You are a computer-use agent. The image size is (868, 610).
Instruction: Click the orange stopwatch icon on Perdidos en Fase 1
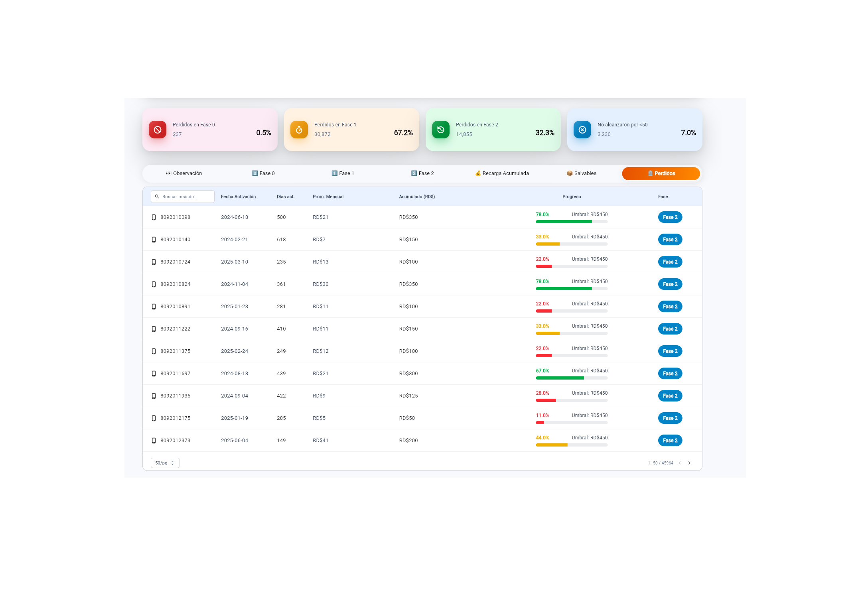299,130
